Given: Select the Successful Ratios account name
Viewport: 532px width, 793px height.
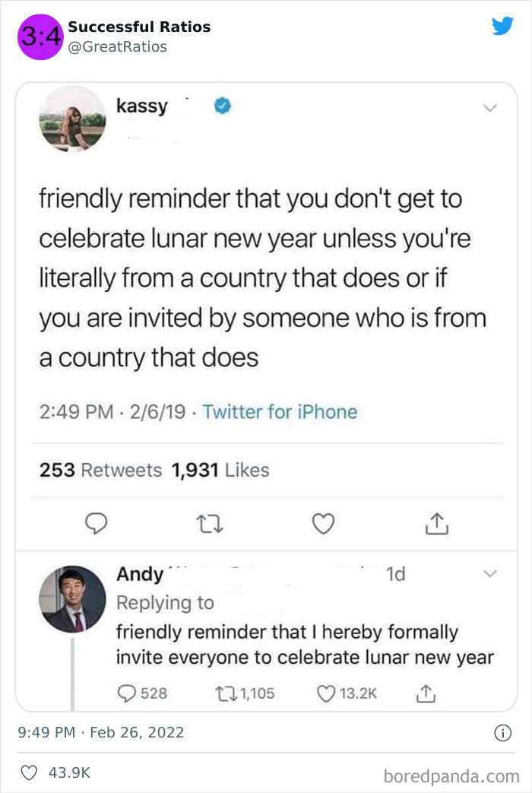Looking at the screenshot, I should pos(138,27).
